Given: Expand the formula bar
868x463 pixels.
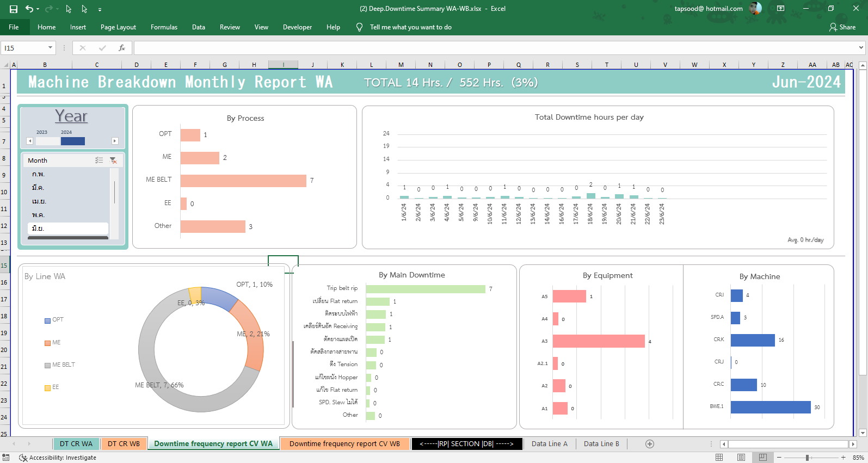Looking at the screenshot, I should click(861, 48).
